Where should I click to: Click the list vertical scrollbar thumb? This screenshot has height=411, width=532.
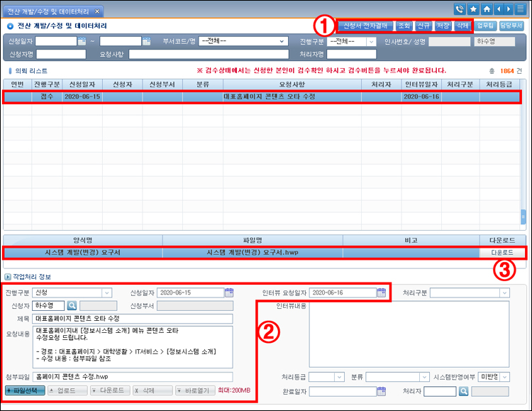click(523, 217)
